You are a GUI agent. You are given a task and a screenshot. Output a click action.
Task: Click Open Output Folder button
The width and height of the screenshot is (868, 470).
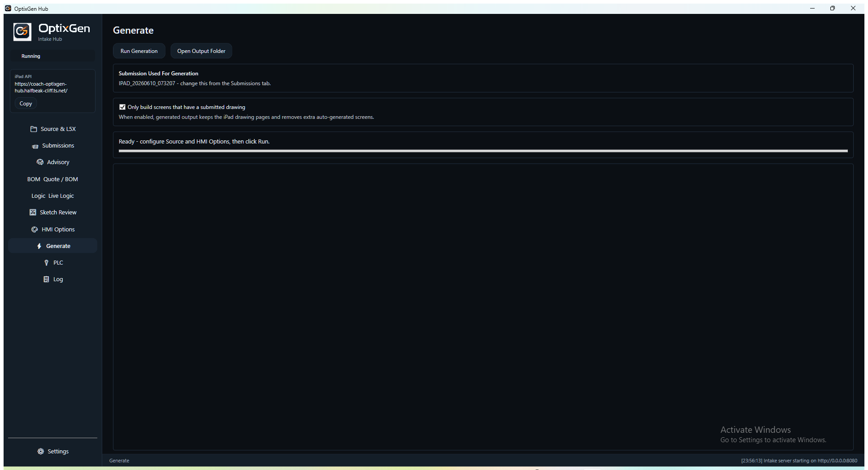pos(201,51)
